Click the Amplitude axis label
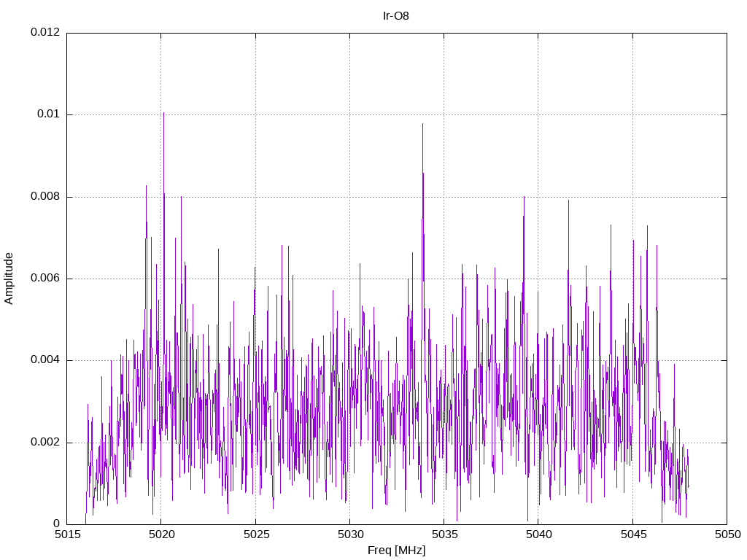 click(x=9, y=279)
